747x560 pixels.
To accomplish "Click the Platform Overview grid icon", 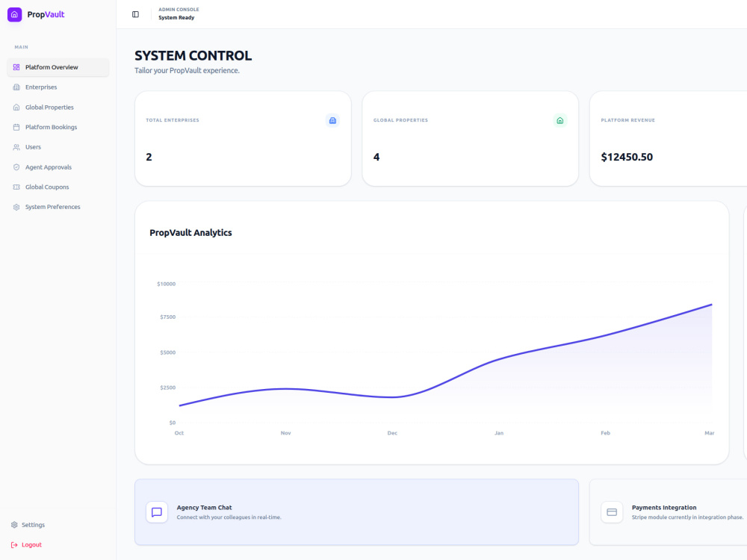I will pos(16,67).
